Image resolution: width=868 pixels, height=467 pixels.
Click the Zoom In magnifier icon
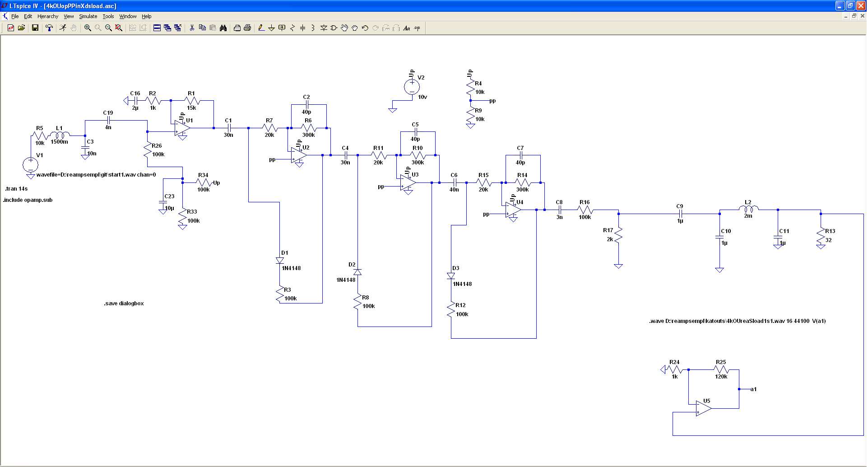tap(88, 28)
